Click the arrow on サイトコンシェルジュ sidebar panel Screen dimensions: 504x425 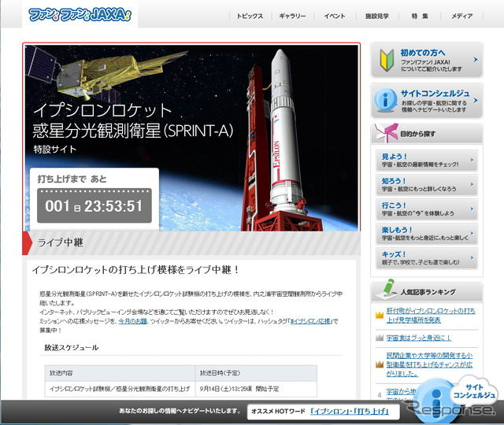click(x=476, y=101)
